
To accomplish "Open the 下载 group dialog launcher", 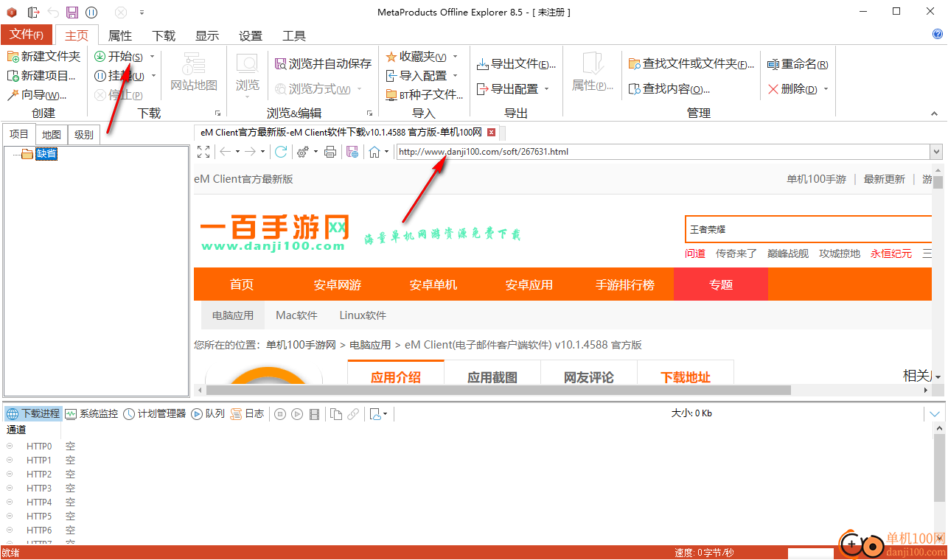I will point(217,113).
